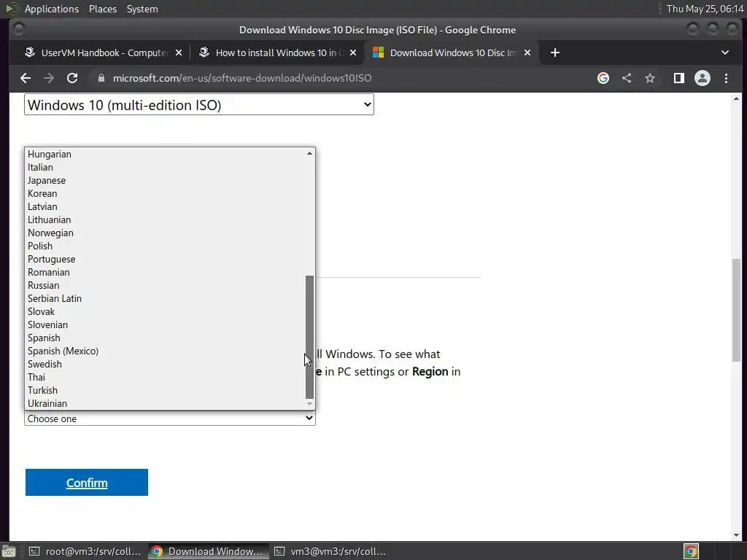Viewport: 747px width, 560px height.
Task: Share this page using the share icon
Action: 627,78
